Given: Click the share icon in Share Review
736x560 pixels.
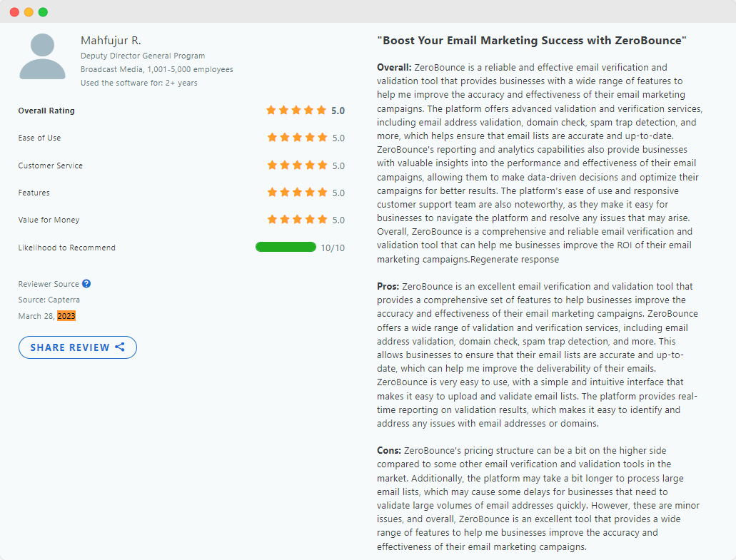Looking at the screenshot, I should [120, 347].
